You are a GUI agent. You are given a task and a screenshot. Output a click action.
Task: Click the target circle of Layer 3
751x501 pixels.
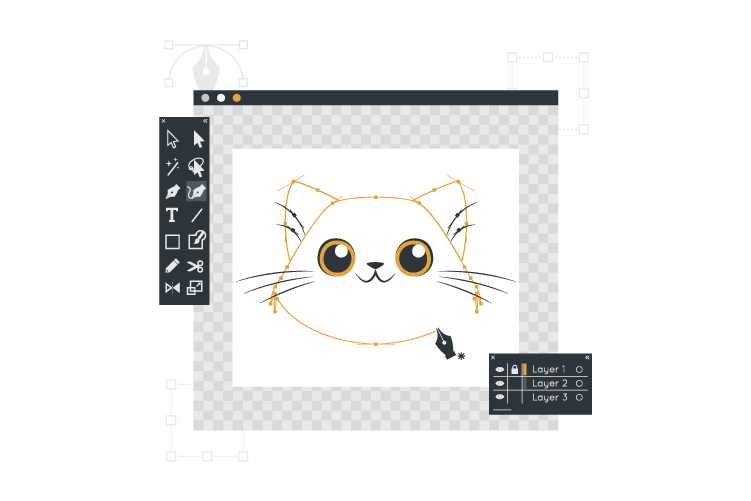(x=579, y=397)
